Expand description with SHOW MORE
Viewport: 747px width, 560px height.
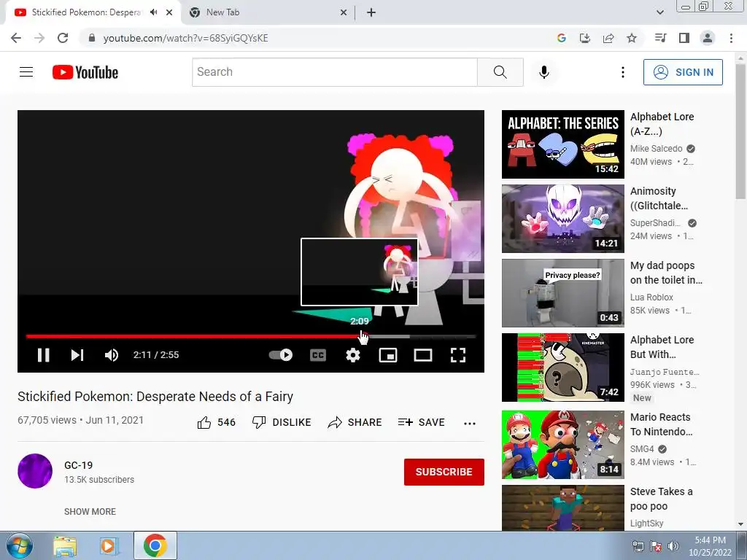point(90,511)
